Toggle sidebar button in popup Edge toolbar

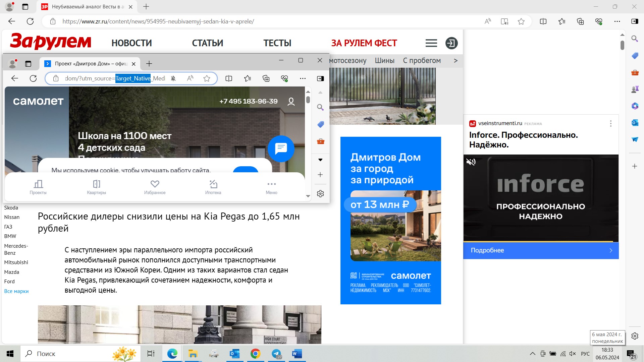tap(320, 78)
